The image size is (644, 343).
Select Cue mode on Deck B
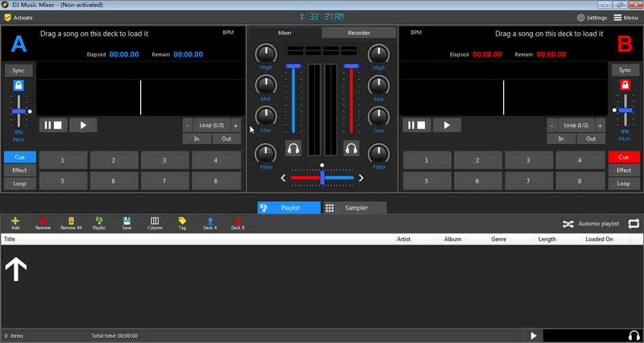623,157
